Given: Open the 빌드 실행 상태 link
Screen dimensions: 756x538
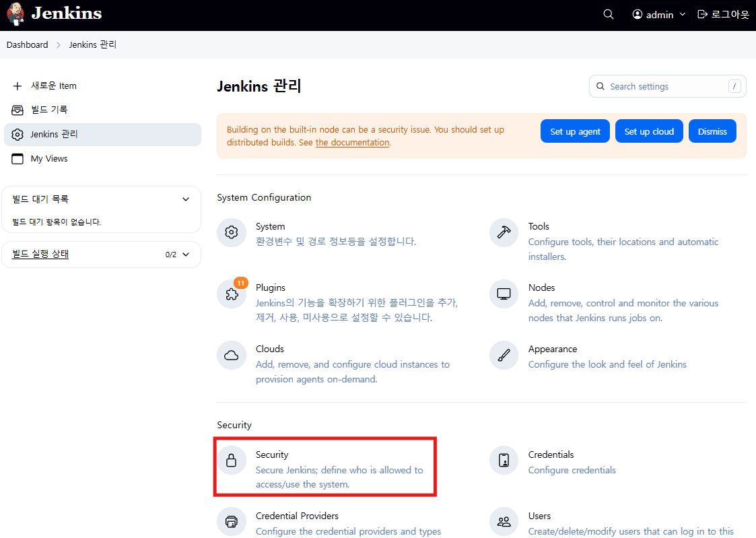Looking at the screenshot, I should (x=40, y=254).
